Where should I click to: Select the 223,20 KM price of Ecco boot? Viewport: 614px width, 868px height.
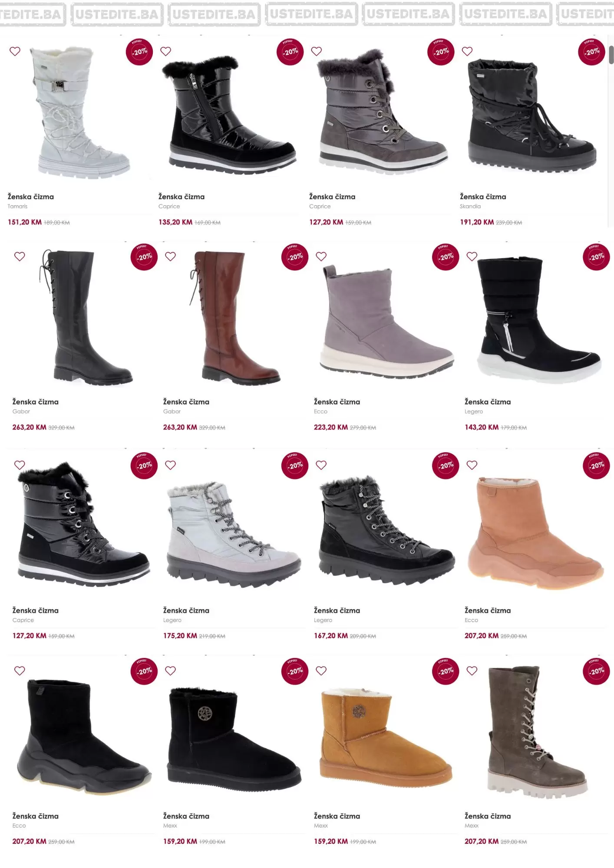coord(331,427)
